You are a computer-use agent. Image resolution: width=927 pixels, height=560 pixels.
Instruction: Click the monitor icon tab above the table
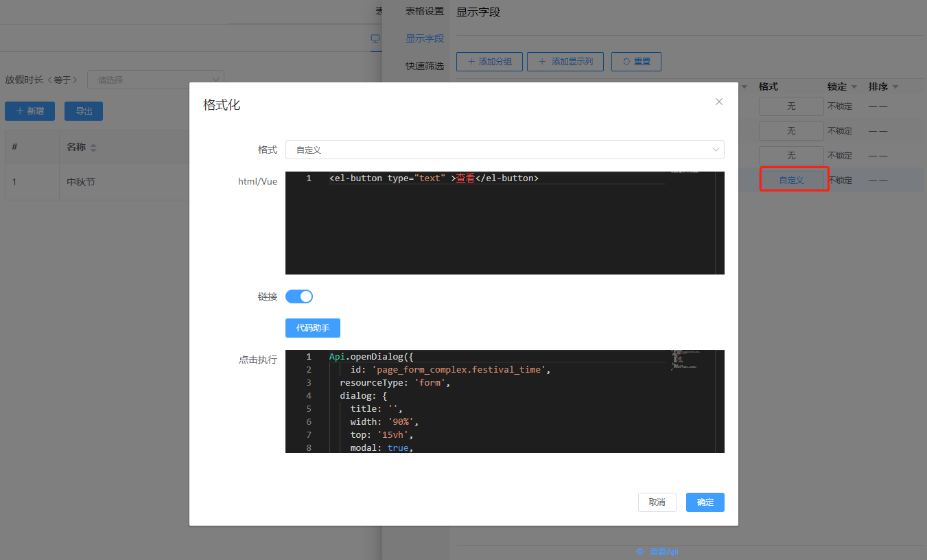pyautogui.click(x=375, y=39)
